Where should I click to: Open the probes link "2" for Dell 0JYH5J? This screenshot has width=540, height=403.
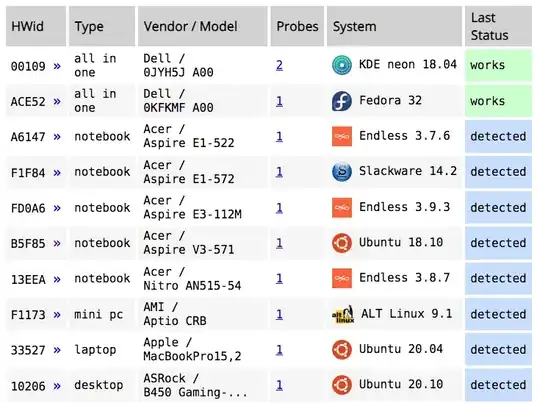pos(279,65)
